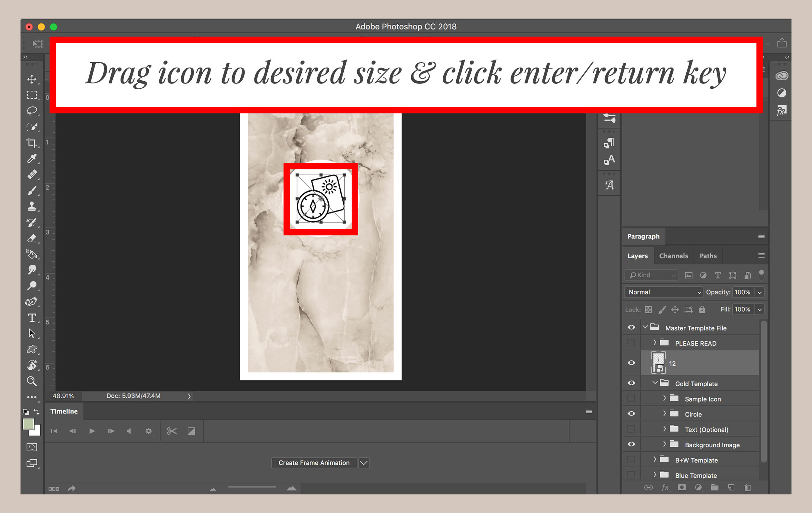Screen dimensions: 812x513
Task: Click the foreground color swatch
Action: [28, 424]
